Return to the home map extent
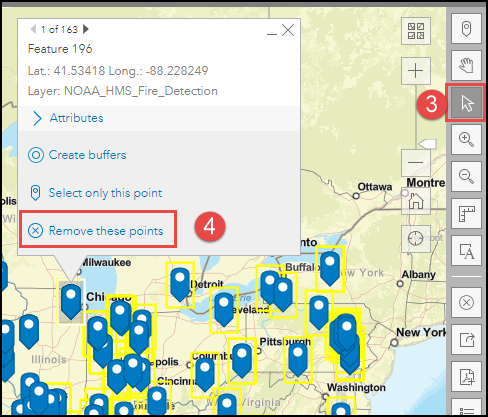The width and height of the screenshot is (488, 417). [416, 201]
